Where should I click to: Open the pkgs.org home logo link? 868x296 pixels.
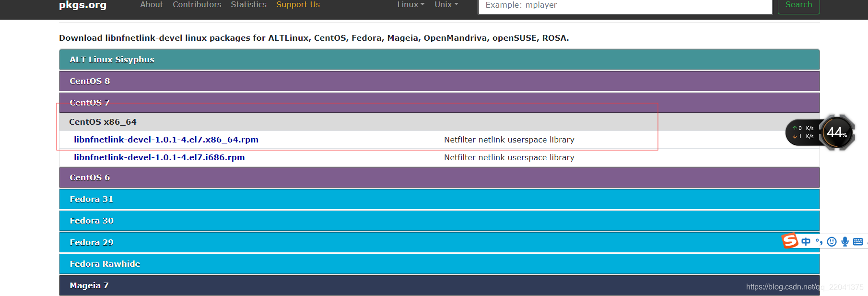click(x=82, y=5)
